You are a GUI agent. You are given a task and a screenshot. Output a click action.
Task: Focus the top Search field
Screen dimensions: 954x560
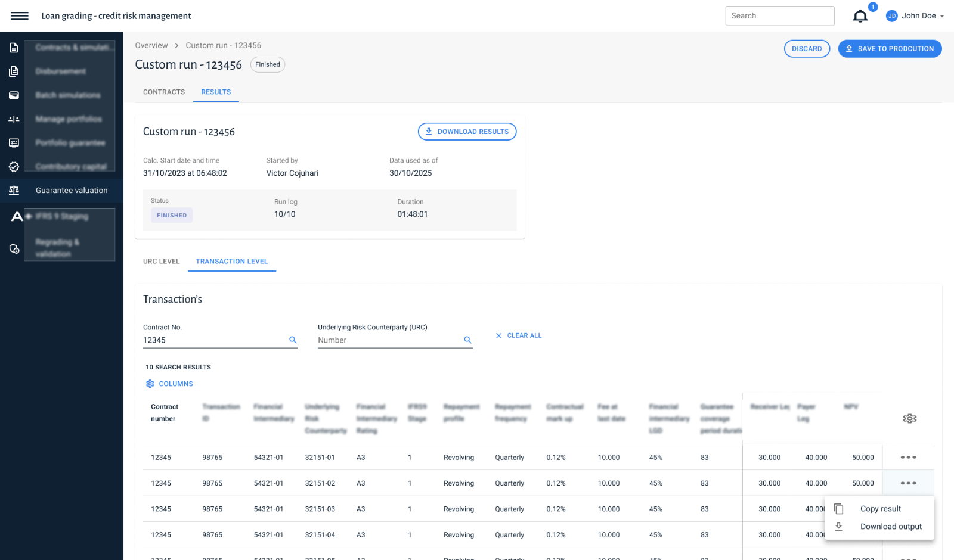tap(780, 16)
